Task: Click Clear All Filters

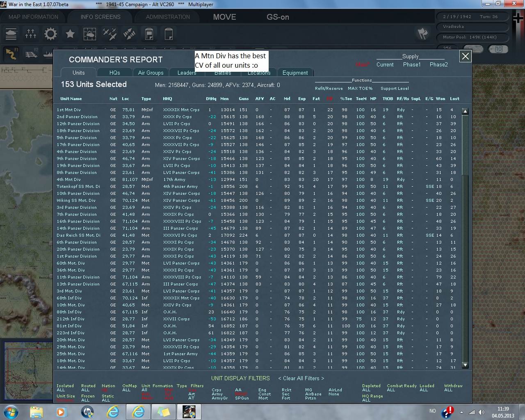Action: click(x=301, y=378)
